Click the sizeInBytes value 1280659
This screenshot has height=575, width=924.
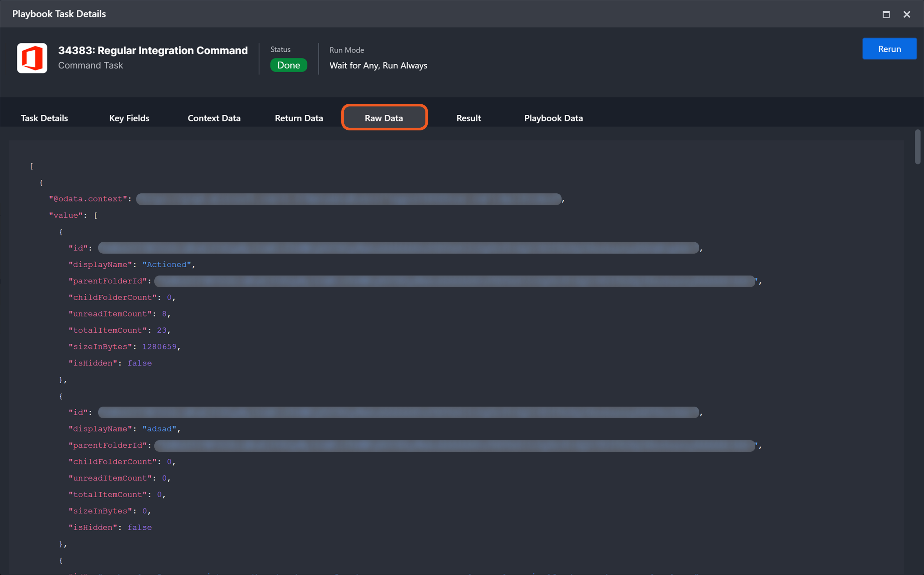pyautogui.click(x=159, y=347)
